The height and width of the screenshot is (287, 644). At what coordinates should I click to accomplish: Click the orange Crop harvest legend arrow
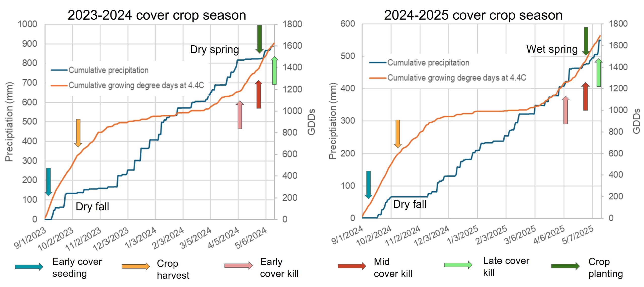(136, 266)
